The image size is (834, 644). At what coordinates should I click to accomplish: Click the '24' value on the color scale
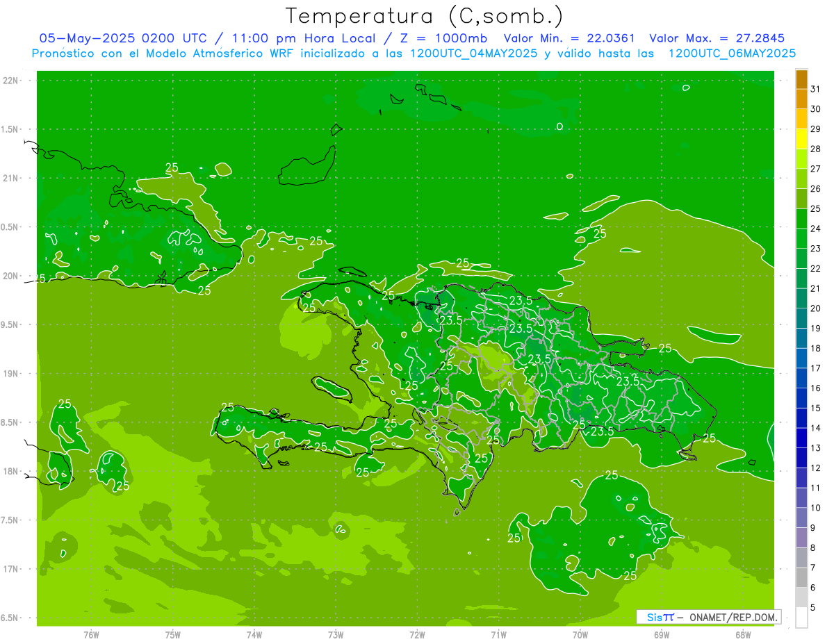(x=816, y=229)
